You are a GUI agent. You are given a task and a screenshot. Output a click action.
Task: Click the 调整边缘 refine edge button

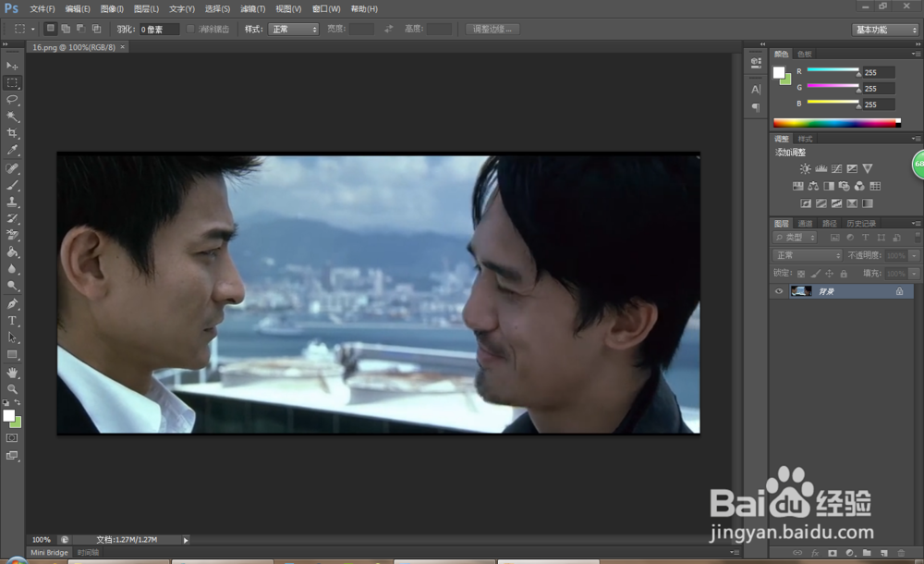[x=492, y=29]
